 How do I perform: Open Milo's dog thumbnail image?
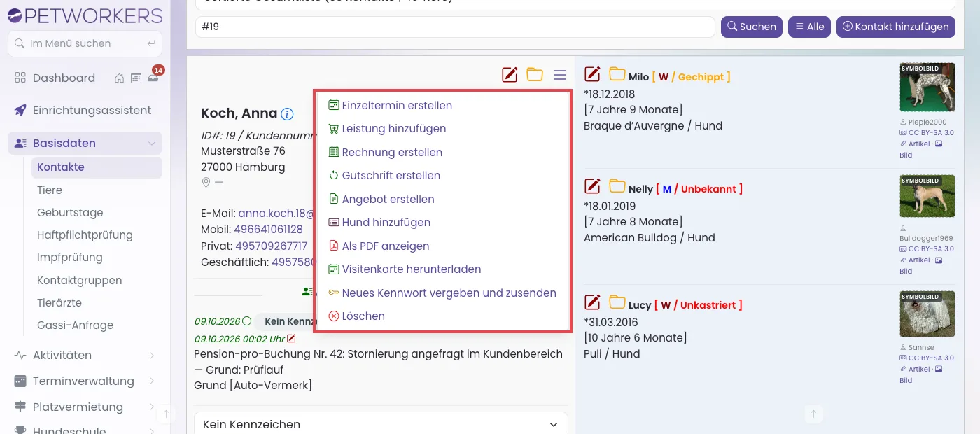click(927, 87)
